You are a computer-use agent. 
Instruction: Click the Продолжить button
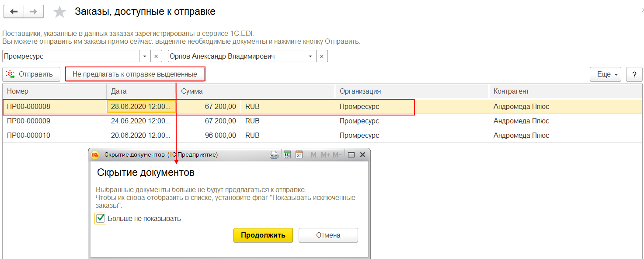(x=263, y=235)
